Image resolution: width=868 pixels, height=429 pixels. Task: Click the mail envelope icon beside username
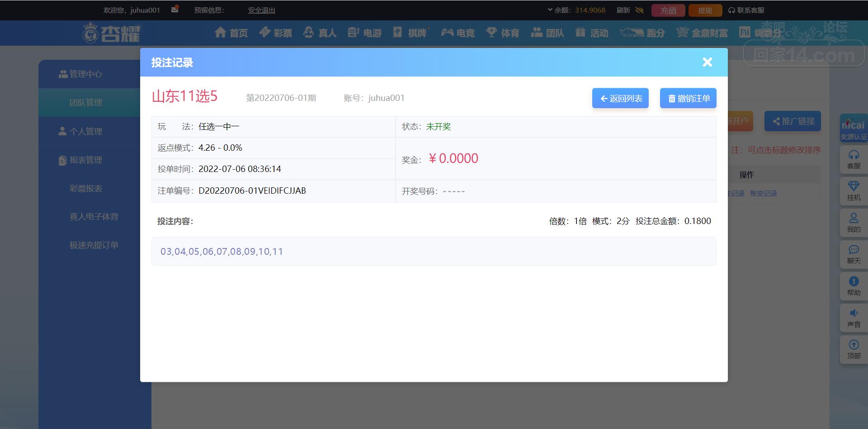[175, 10]
